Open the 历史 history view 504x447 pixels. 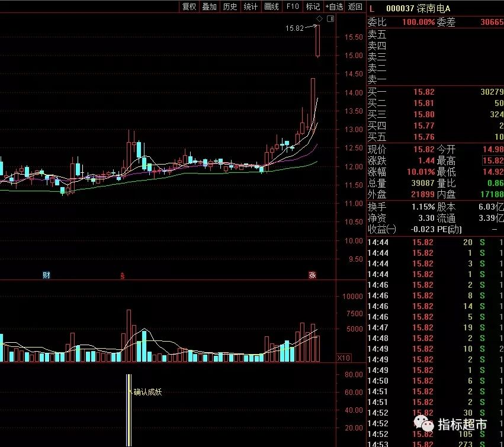[x=230, y=7]
